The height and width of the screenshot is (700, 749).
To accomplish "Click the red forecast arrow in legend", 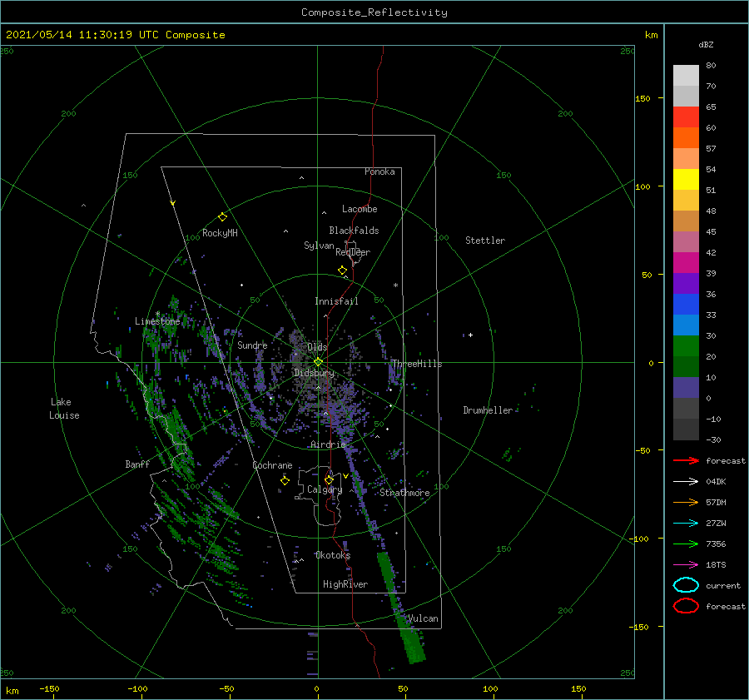I will pos(686,460).
